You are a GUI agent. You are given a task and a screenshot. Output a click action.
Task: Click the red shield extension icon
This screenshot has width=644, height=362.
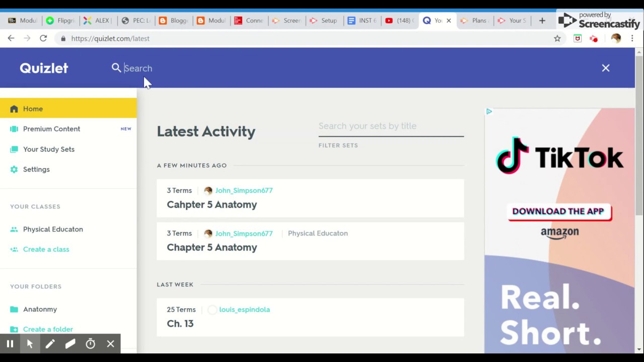578,38
